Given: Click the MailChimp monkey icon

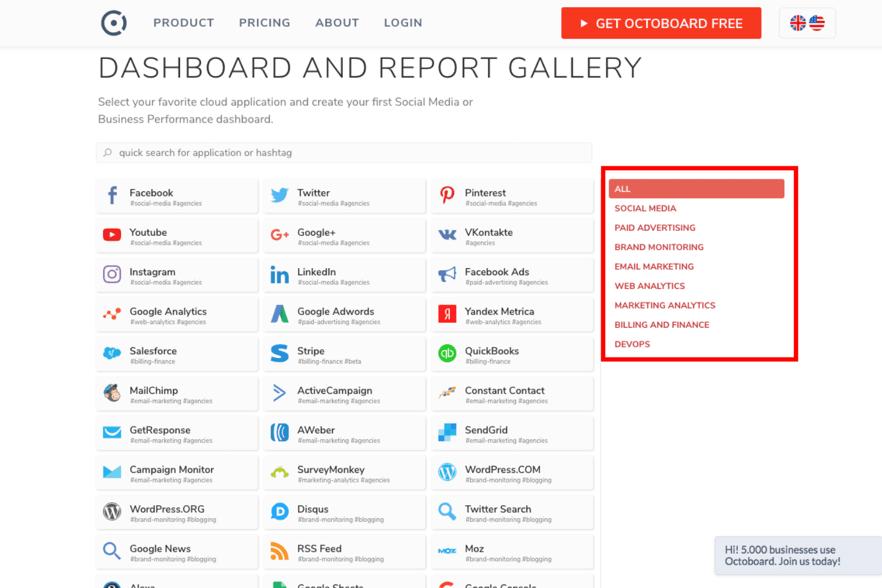Looking at the screenshot, I should tap(112, 393).
